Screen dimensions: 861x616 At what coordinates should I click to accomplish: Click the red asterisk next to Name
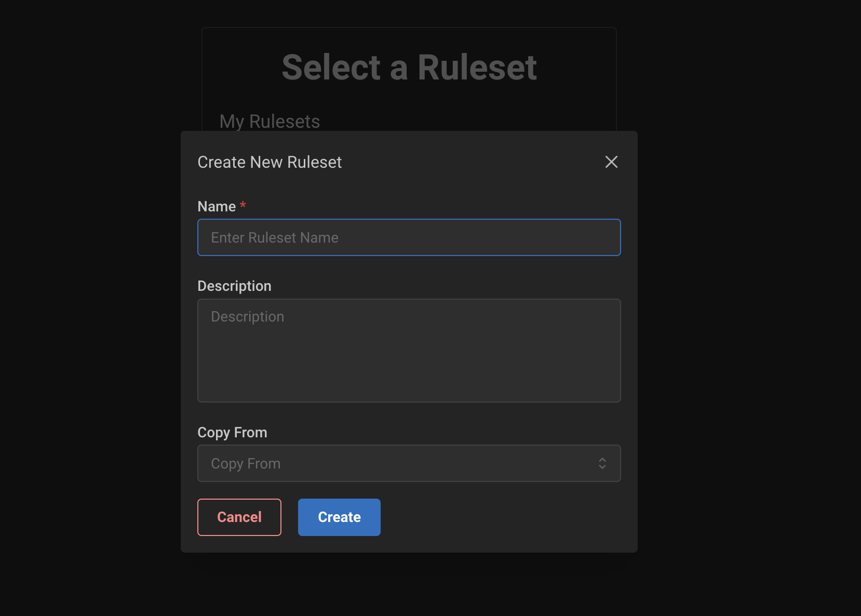point(243,205)
